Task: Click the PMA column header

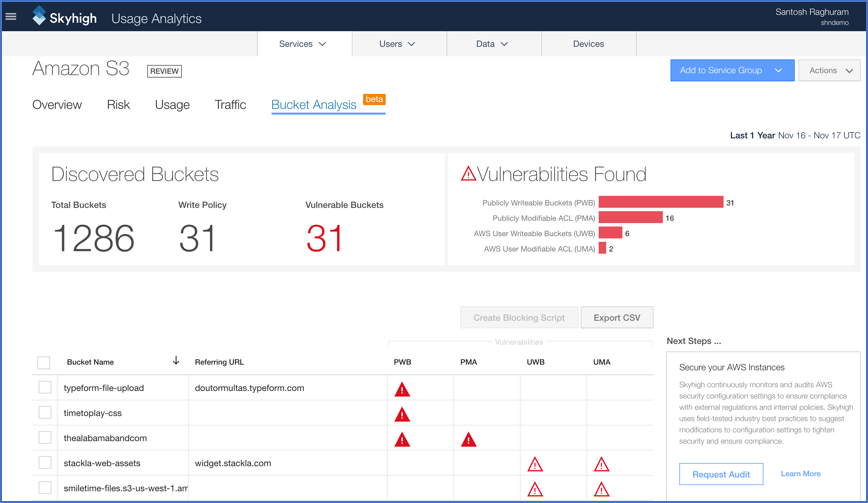Action: tap(468, 362)
